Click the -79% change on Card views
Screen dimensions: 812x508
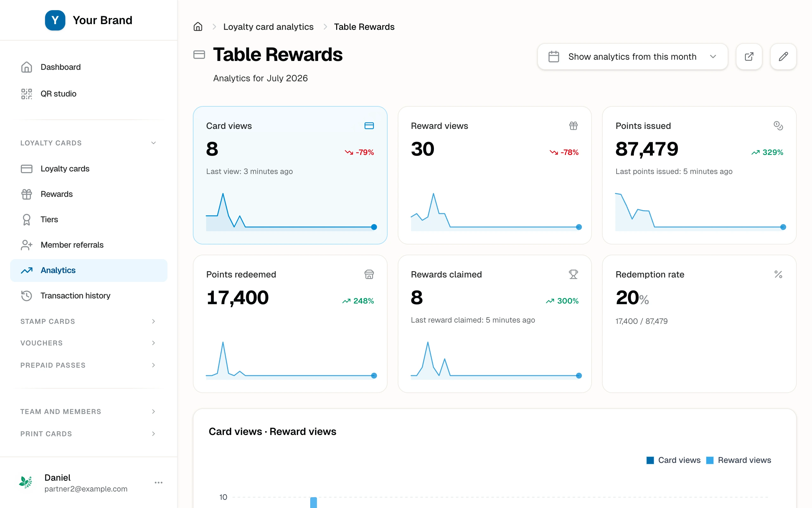[359, 152]
